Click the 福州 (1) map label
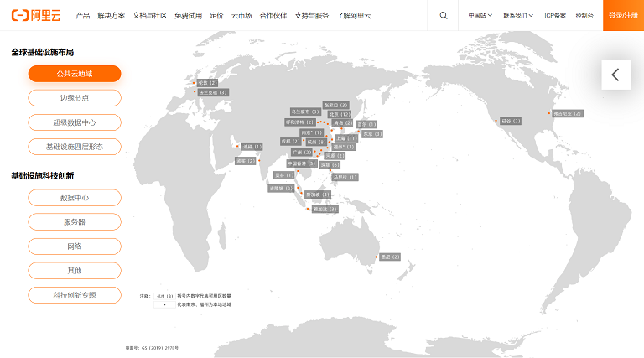 [344, 147]
